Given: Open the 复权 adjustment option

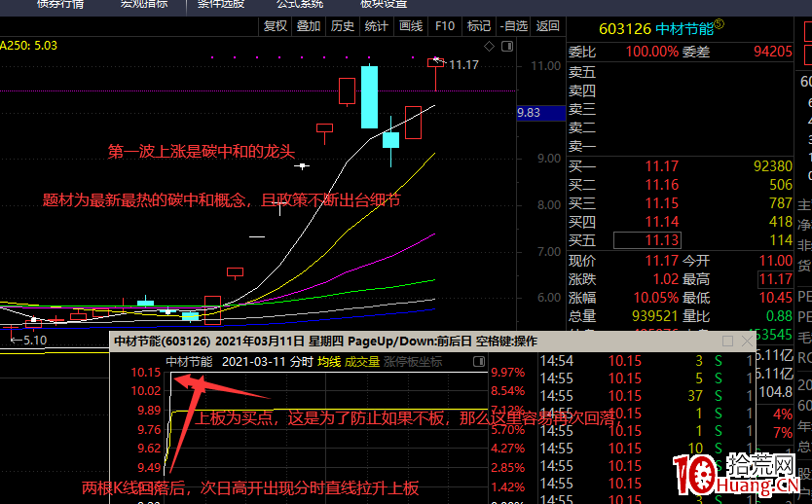Looking at the screenshot, I should [275, 26].
